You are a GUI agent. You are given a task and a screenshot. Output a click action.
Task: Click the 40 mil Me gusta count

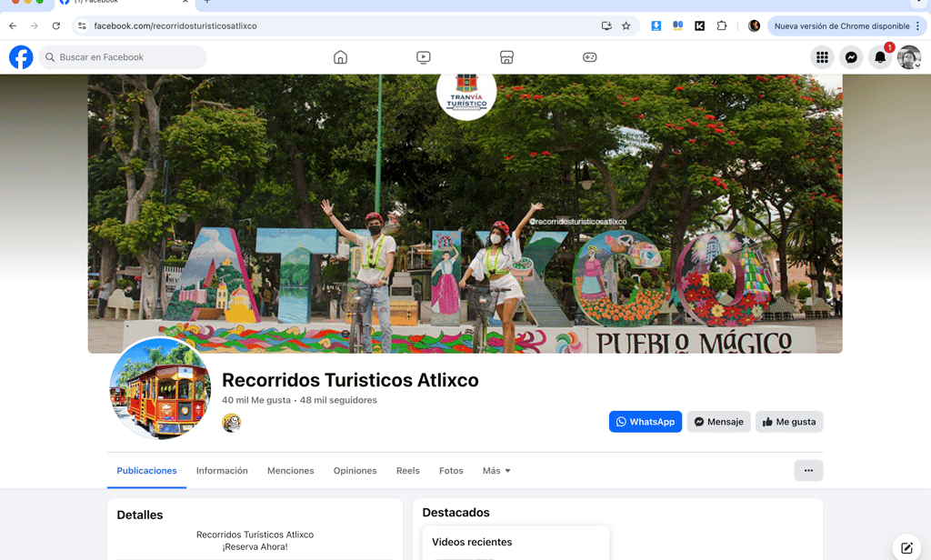coord(256,400)
